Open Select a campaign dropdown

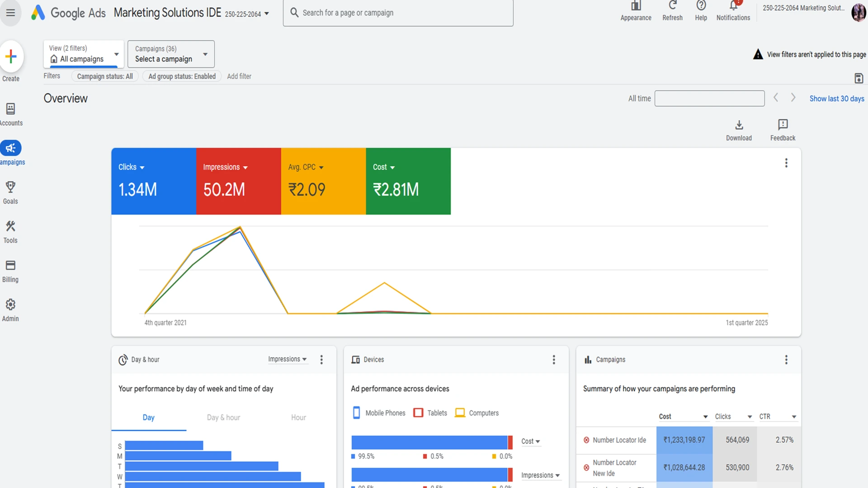pyautogui.click(x=171, y=54)
